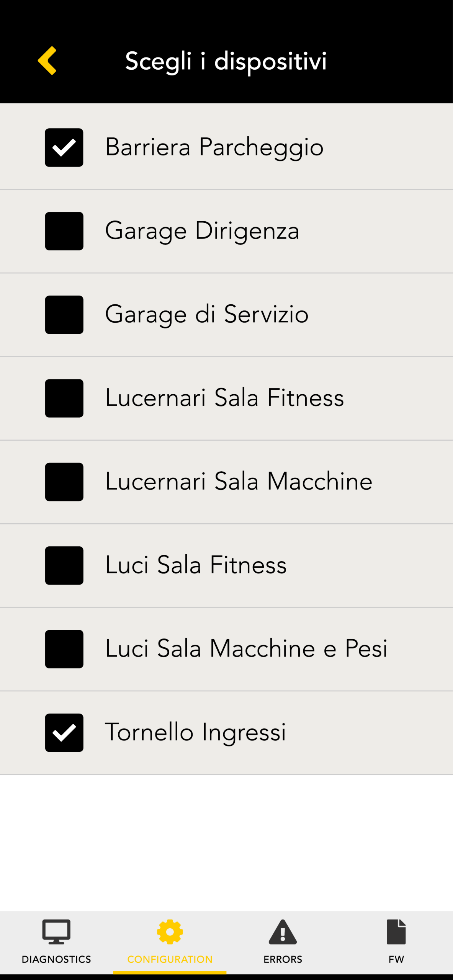Tick the Lucernari Sala Fitness checkbox
The height and width of the screenshot is (980, 453).
64,398
